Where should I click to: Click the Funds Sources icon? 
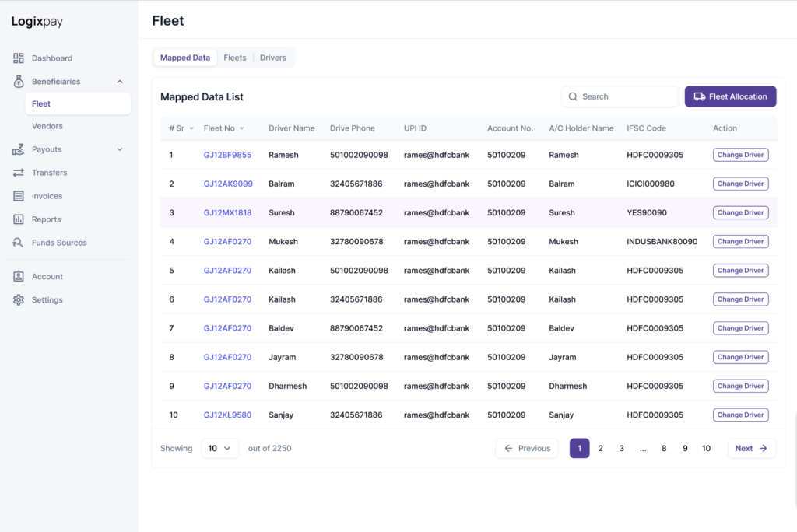[19, 243]
